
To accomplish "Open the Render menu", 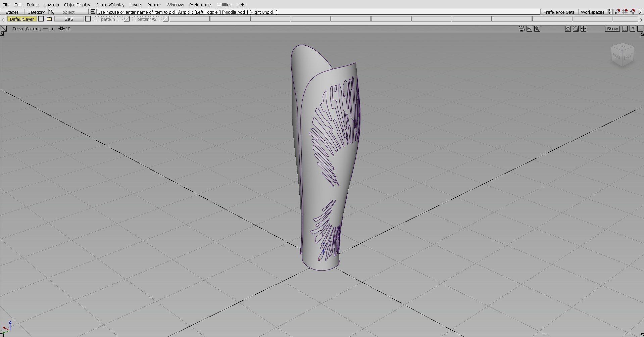I will pyautogui.click(x=154, y=5).
